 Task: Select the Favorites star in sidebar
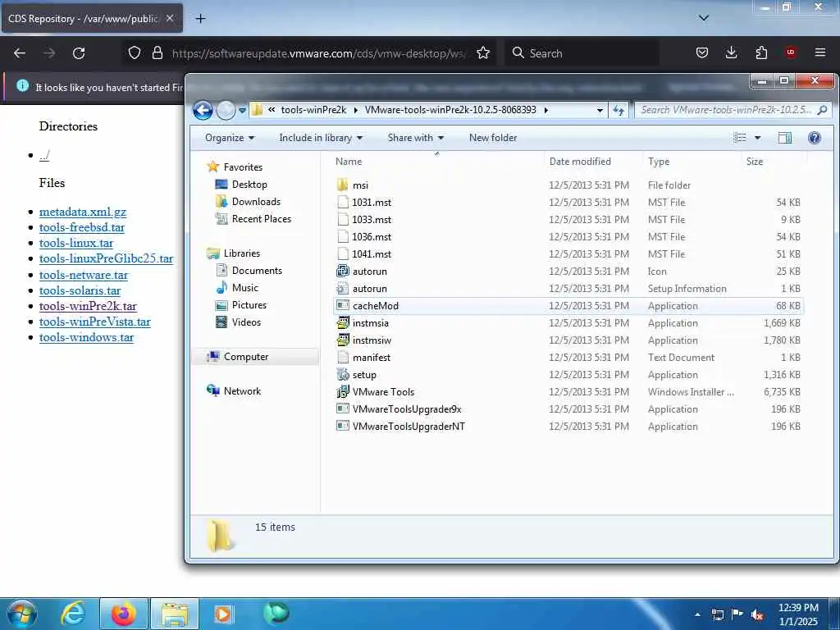coord(213,167)
